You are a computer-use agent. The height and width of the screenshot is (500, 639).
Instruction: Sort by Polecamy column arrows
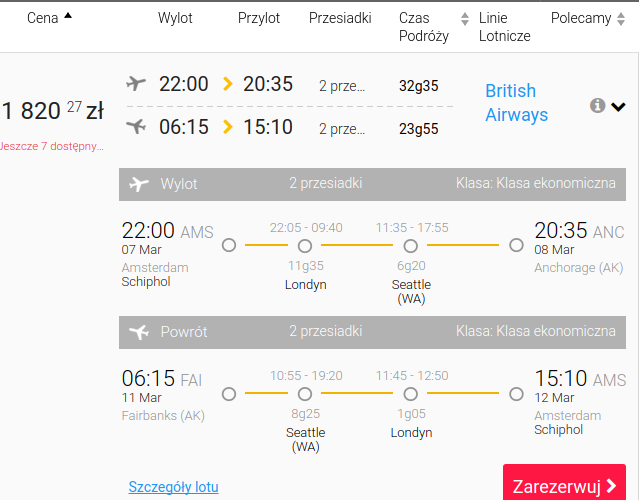[621, 19]
